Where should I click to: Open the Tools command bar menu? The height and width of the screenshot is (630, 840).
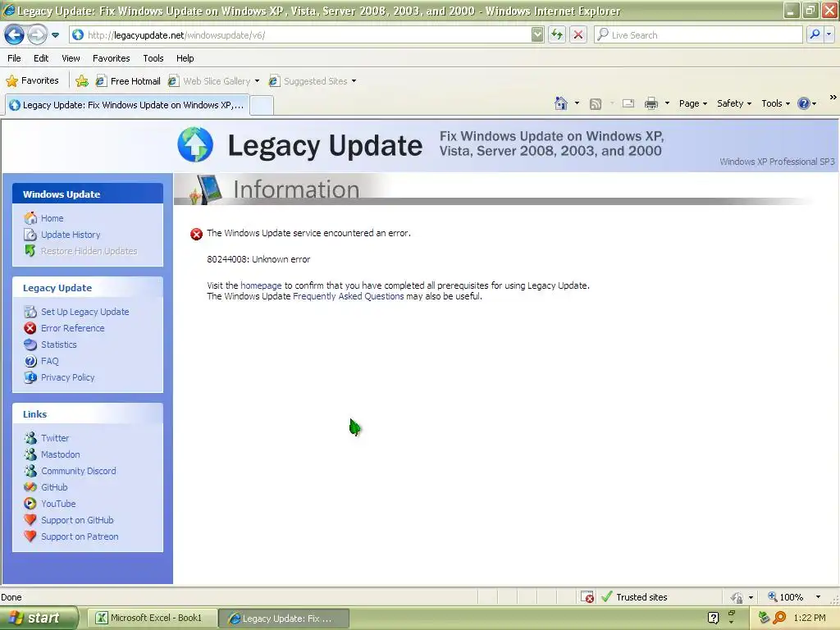tap(775, 103)
